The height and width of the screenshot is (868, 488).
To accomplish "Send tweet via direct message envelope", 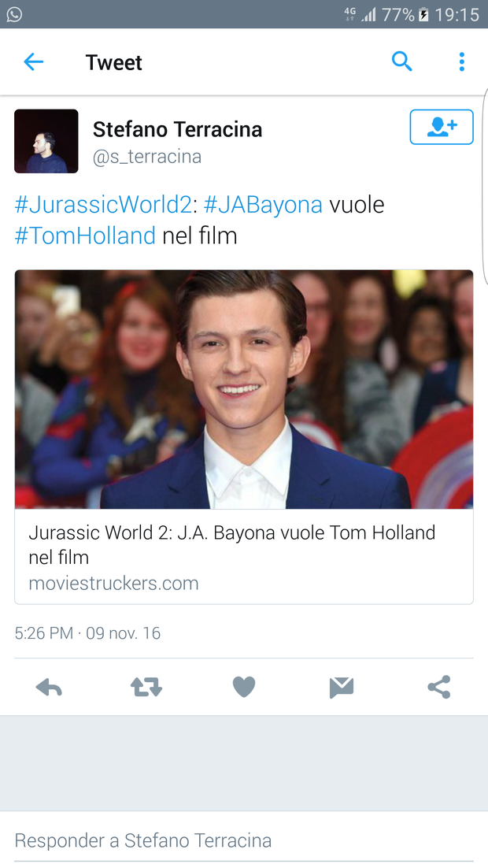I will click(342, 687).
